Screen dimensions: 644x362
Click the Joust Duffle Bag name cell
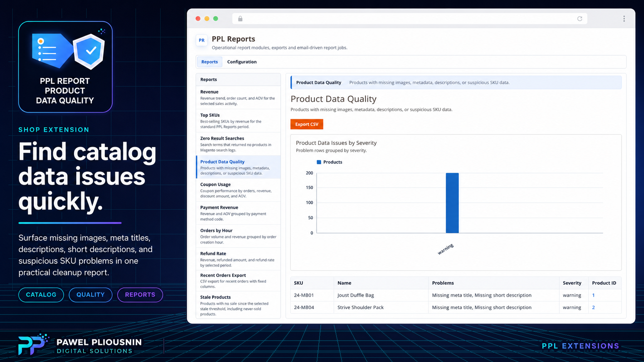point(381,295)
